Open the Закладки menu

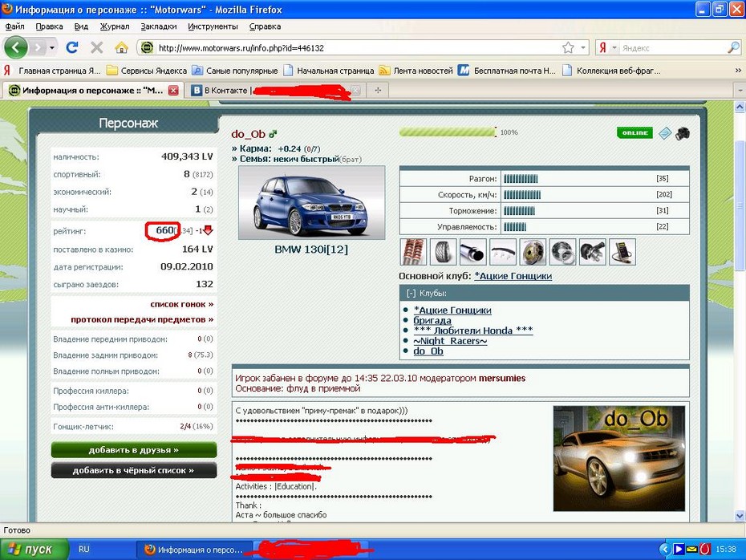159,26
